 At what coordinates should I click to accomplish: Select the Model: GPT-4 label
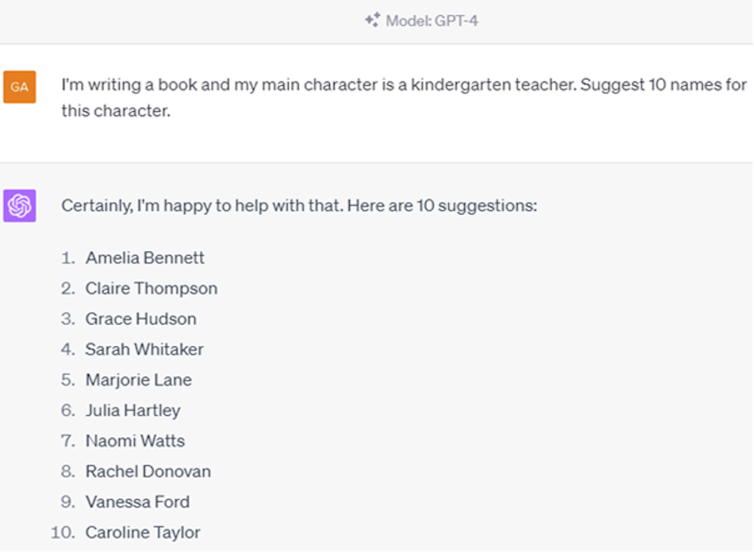(431, 20)
